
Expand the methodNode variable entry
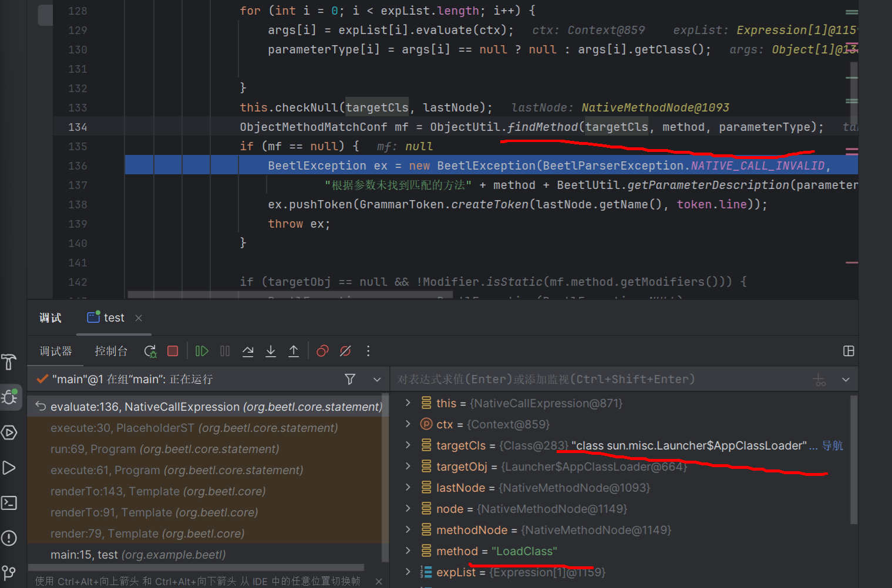(x=408, y=530)
